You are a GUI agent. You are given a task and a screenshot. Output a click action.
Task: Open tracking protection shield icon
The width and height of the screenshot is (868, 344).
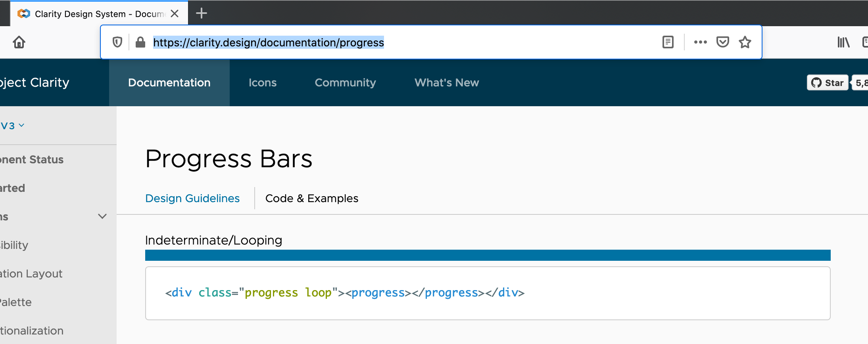(x=117, y=42)
